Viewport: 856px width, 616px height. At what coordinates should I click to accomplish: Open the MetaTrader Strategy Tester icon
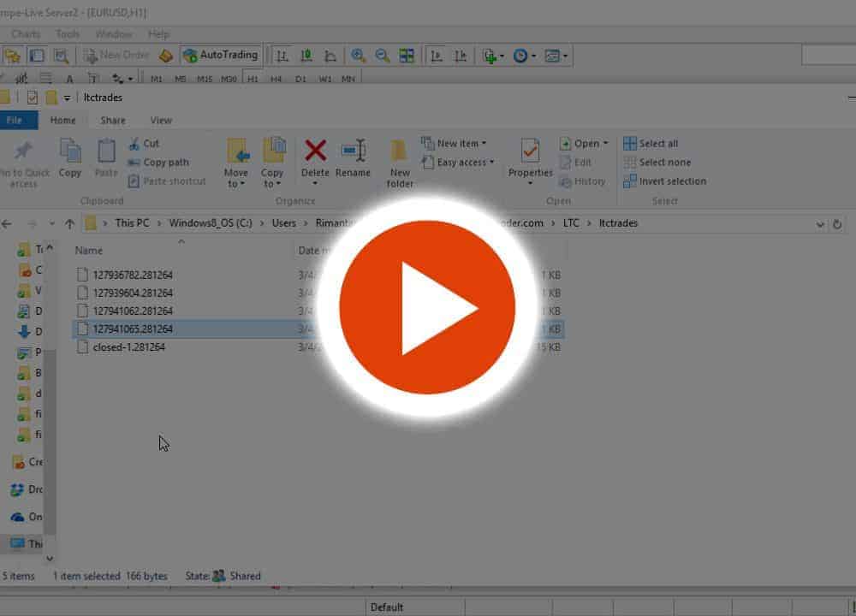click(61, 56)
